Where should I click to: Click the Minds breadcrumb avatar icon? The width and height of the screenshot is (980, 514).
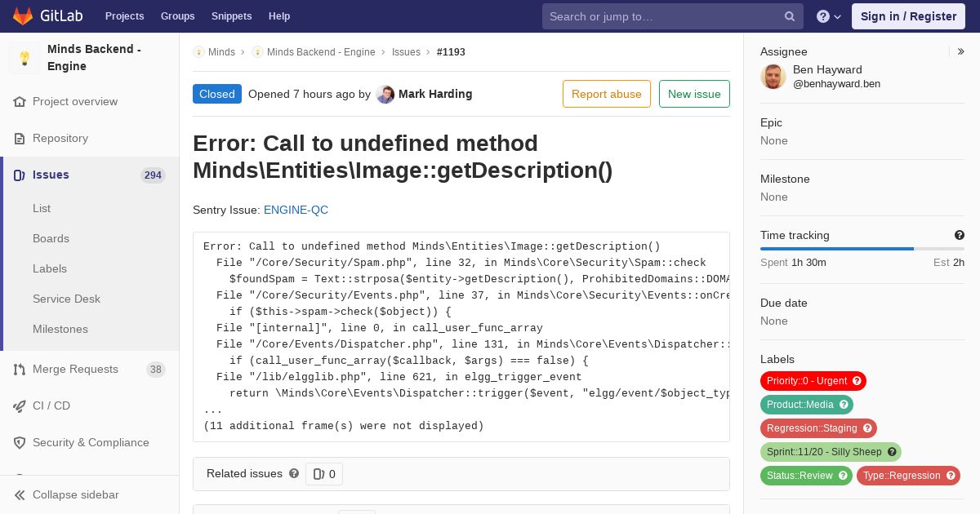(198, 52)
